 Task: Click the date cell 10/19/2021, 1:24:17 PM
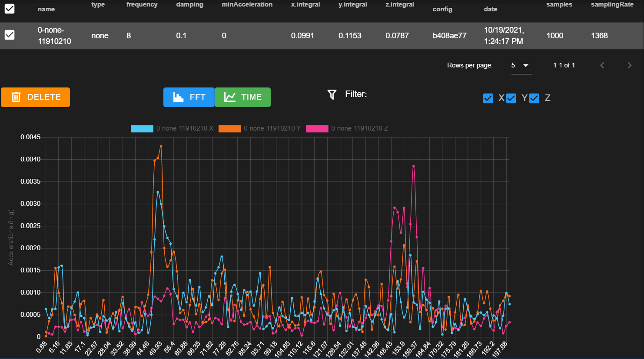pyautogui.click(x=504, y=36)
